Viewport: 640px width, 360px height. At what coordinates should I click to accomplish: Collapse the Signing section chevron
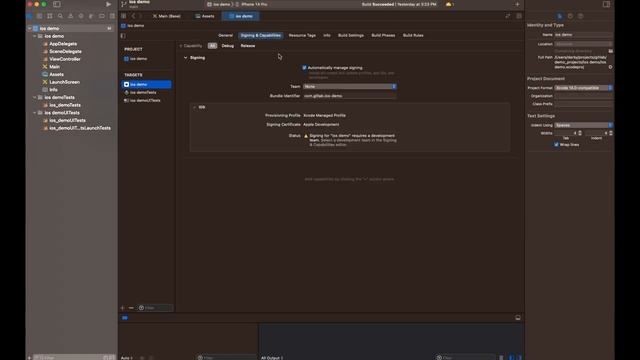(185, 58)
